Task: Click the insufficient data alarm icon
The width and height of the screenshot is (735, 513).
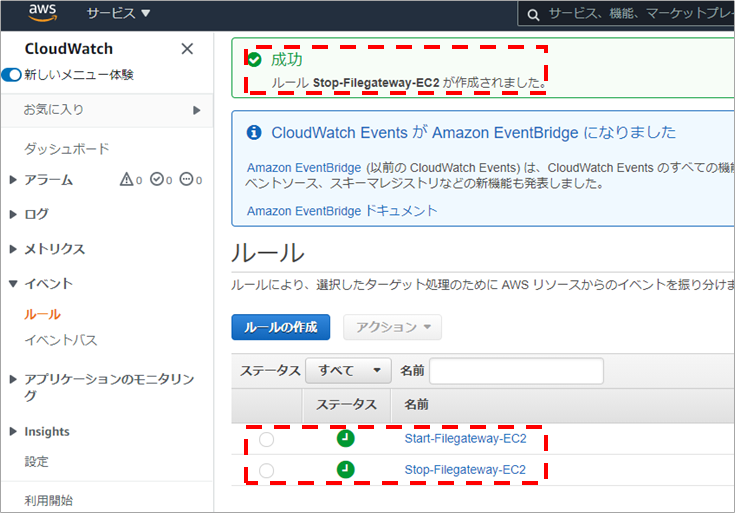Action: pyautogui.click(x=187, y=179)
